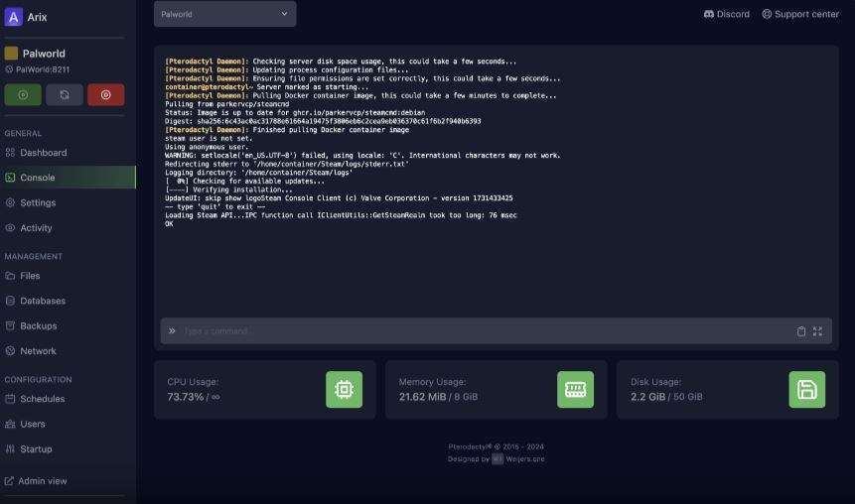
Task: Open the Discord link
Action: tap(726, 14)
